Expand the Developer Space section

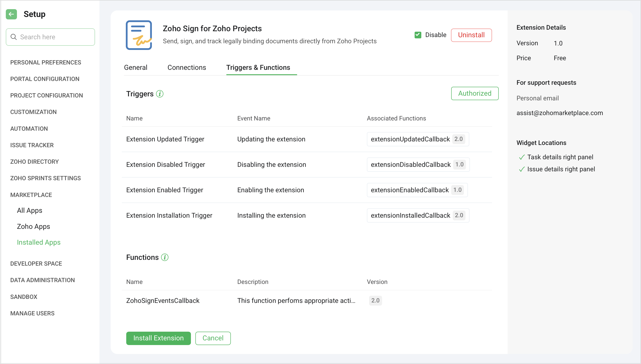[36, 263]
